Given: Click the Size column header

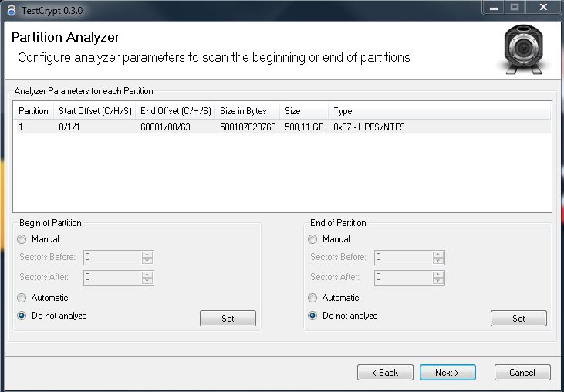Looking at the screenshot, I should click(x=304, y=111).
